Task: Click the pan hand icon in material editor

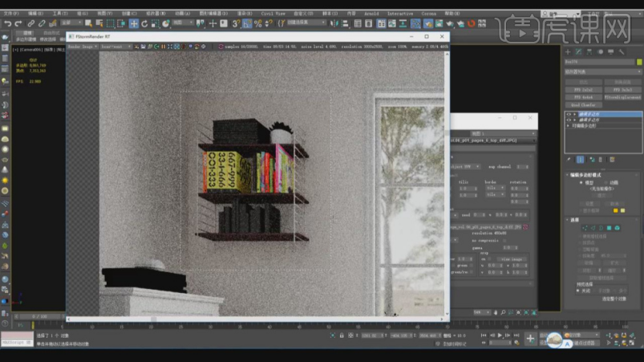Action: click(496, 312)
